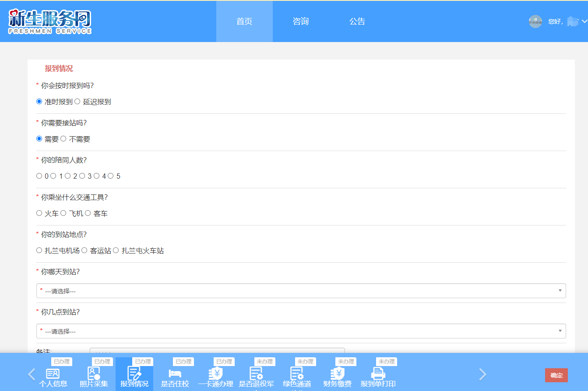Click the 新生服务网 logo

[50, 21]
